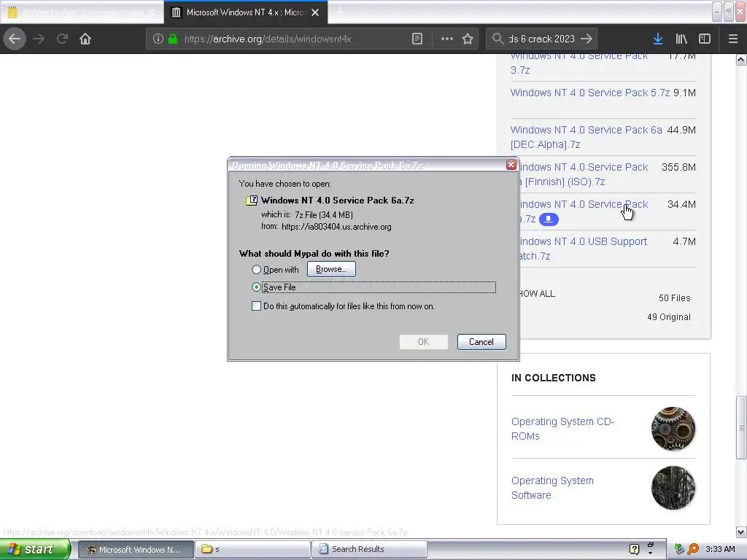Viewport: 747px width, 560px height.
Task: Click the vertical scrollbar thumb
Action: pyautogui.click(x=741, y=427)
